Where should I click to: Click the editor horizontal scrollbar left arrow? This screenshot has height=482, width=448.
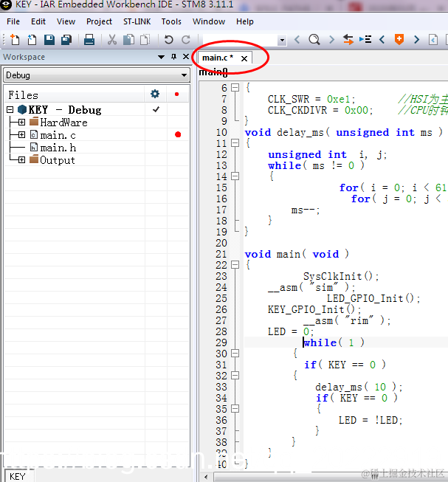(206, 477)
